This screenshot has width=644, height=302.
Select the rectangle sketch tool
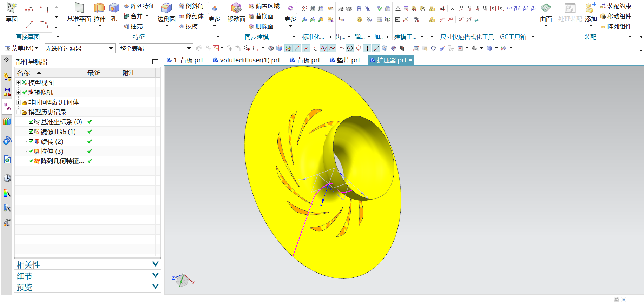(x=44, y=9)
